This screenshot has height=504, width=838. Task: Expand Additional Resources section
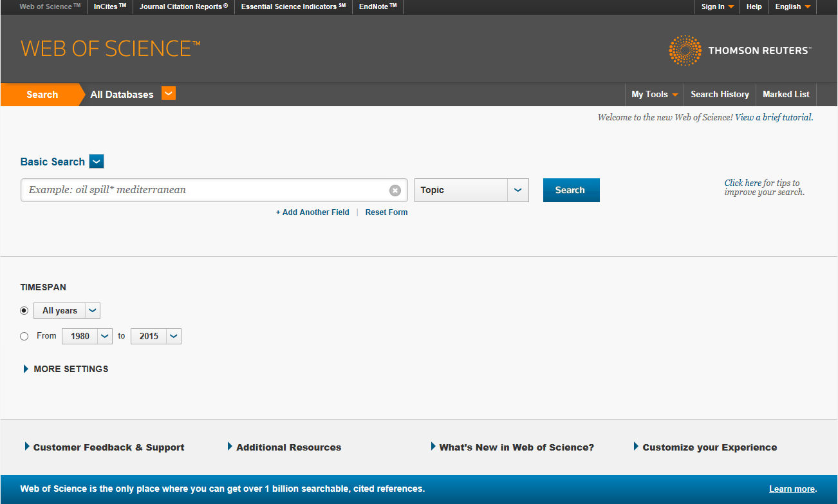[x=284, y=447]
